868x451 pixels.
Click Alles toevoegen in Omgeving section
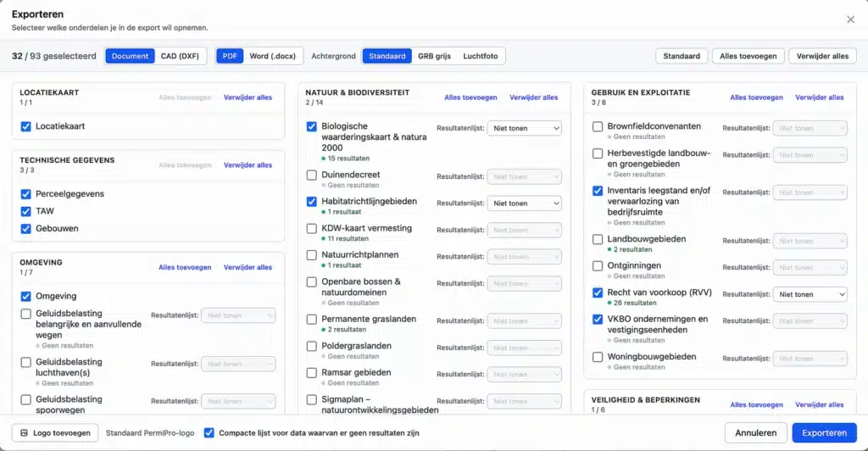click(185, 267)
